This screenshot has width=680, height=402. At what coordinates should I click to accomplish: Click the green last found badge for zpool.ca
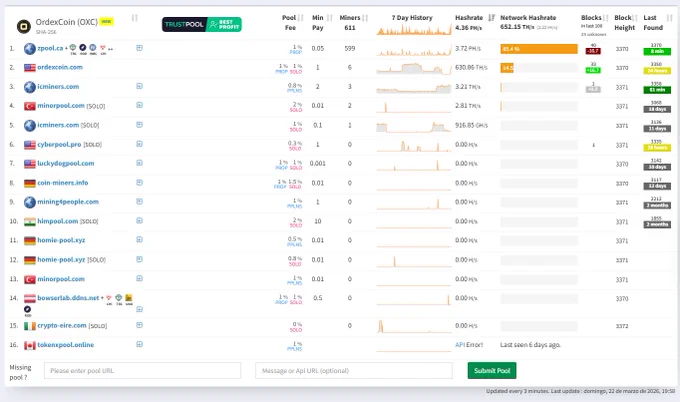[657, 51]
